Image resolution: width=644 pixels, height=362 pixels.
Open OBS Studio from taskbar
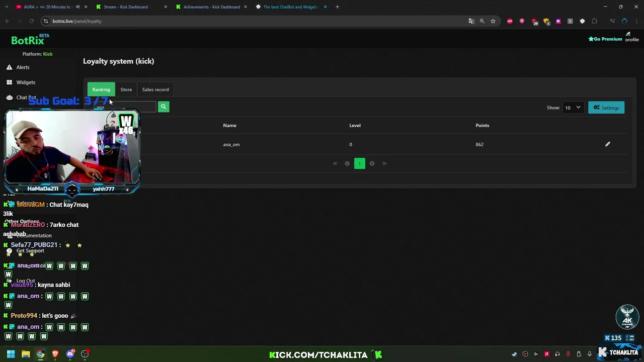[x=85, y=354]
